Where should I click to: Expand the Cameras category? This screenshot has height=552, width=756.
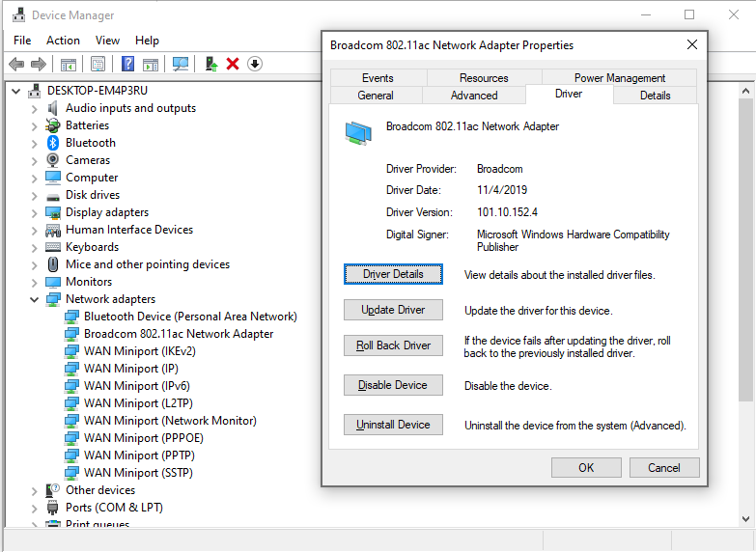34,160
